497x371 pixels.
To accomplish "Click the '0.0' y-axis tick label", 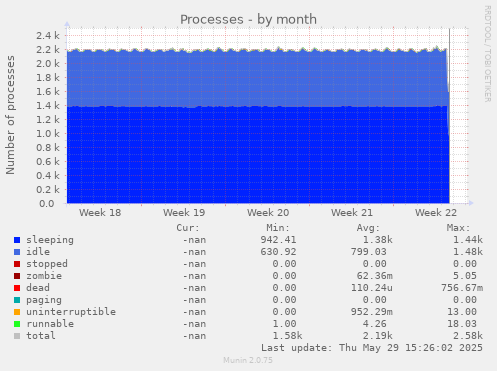I will 46,204.
